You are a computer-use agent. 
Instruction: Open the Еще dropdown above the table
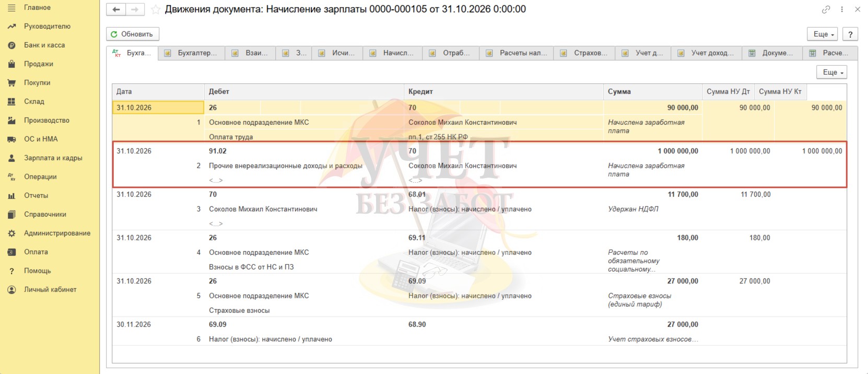832,72
